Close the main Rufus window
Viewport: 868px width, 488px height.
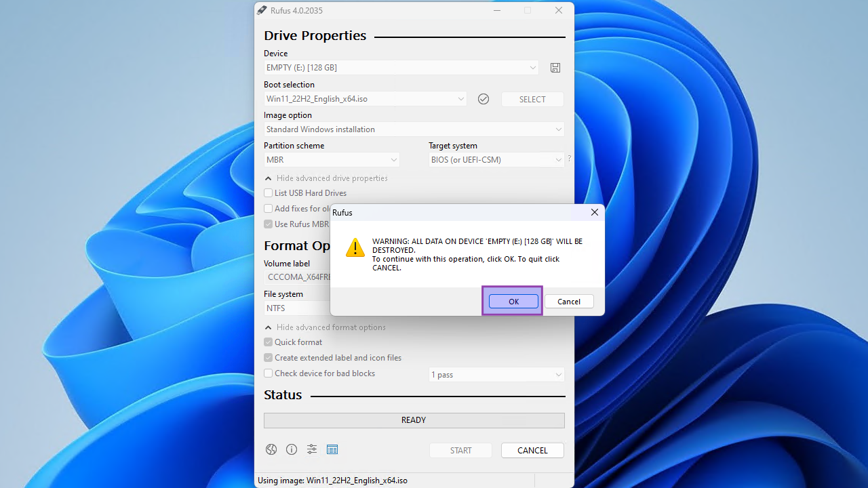tap(559, 10)
